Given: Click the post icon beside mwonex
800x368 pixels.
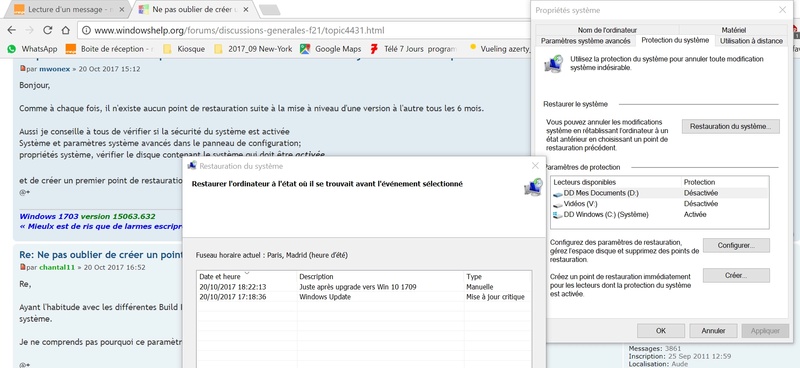Looking at the screenshot, I should coord(22,68).
